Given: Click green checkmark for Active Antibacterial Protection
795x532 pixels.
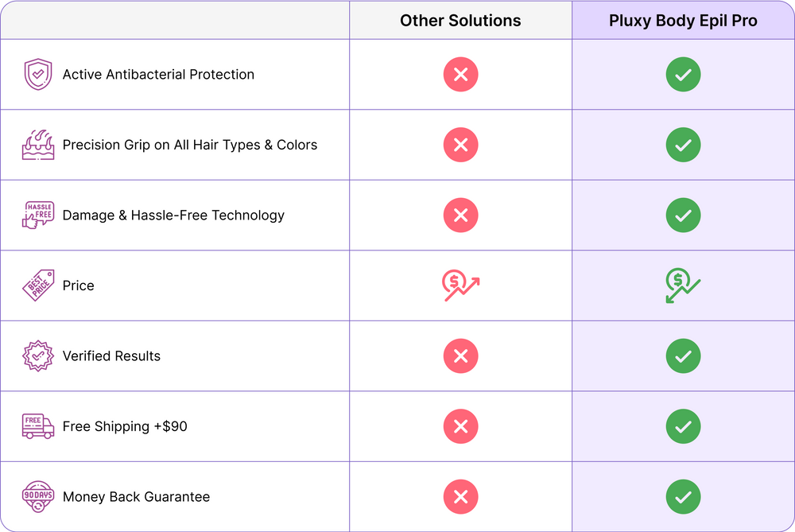Looking at the screenshot, I should [x=683, y=75].
